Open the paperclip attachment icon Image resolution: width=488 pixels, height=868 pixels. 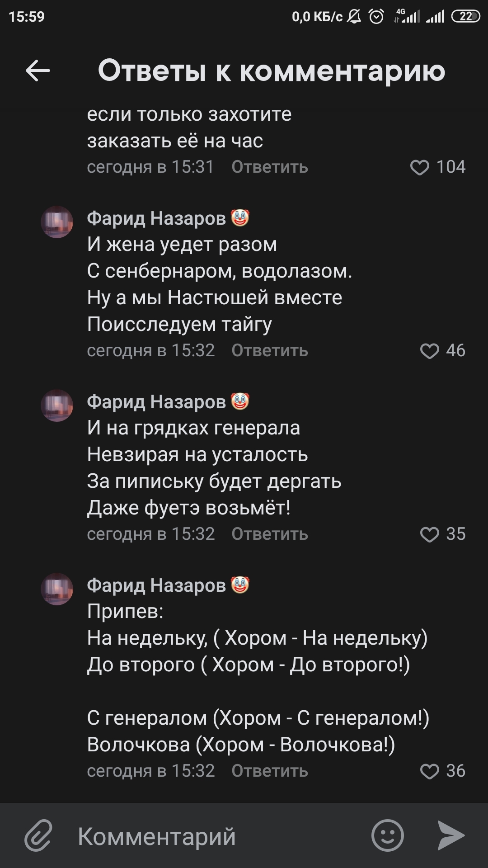[39, 835]
